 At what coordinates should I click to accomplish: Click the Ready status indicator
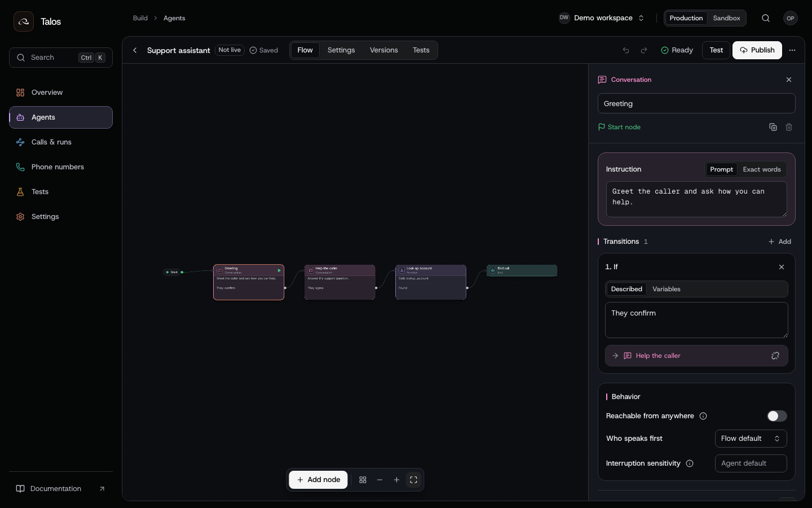click(x=677, y=50)
